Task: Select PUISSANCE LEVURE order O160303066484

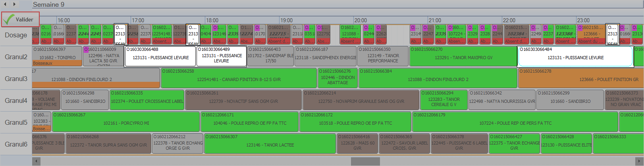Action: 575,56
